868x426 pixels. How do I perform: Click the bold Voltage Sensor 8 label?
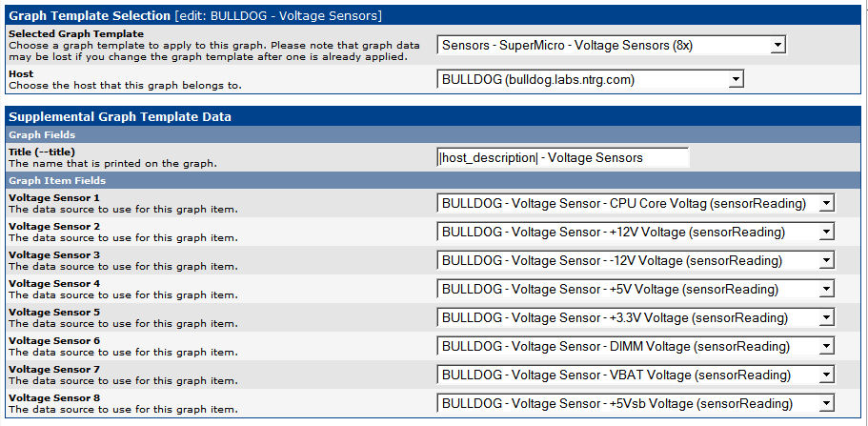coord(53,397)
